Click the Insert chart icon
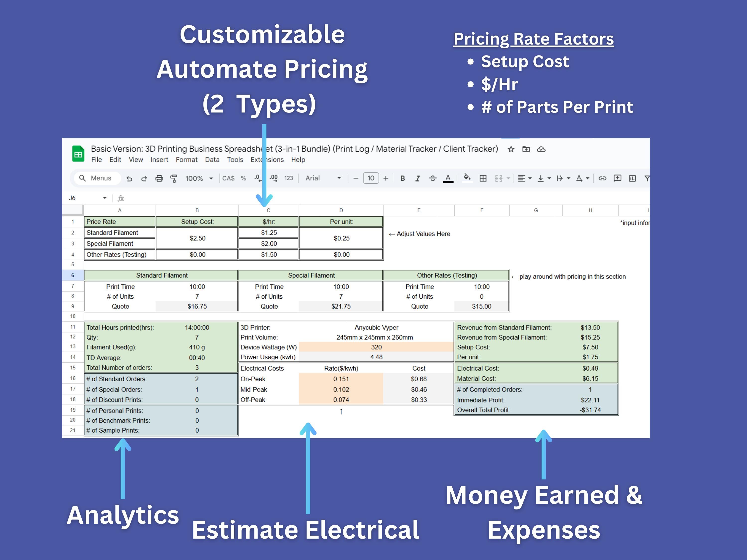Screen dimensions: 747x560 tap(632, 178)
